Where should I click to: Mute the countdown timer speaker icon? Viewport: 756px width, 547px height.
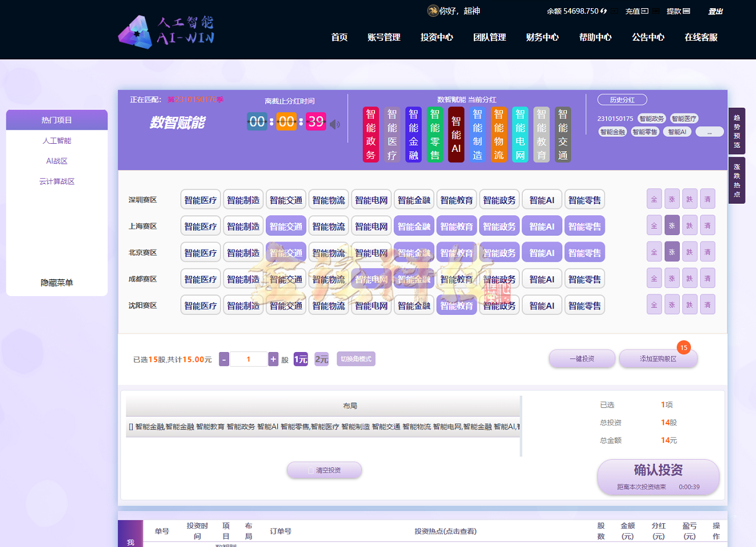pos(334,124)
